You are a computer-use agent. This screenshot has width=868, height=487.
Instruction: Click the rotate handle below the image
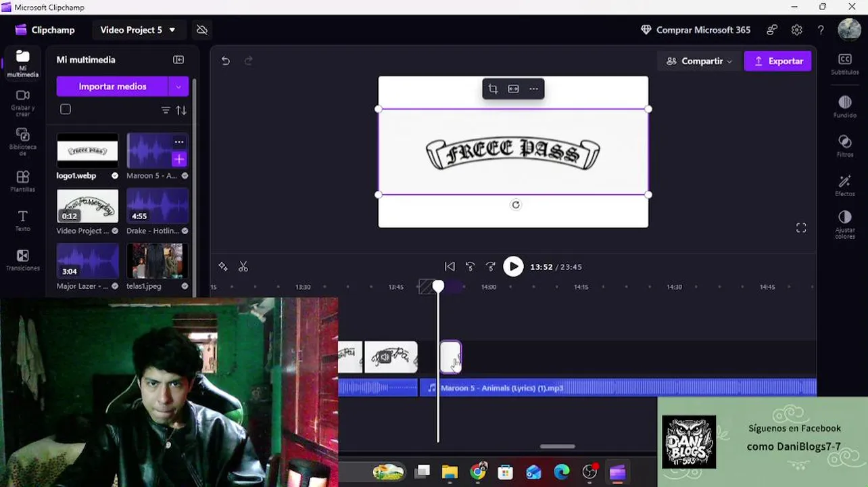coord(516,205)
